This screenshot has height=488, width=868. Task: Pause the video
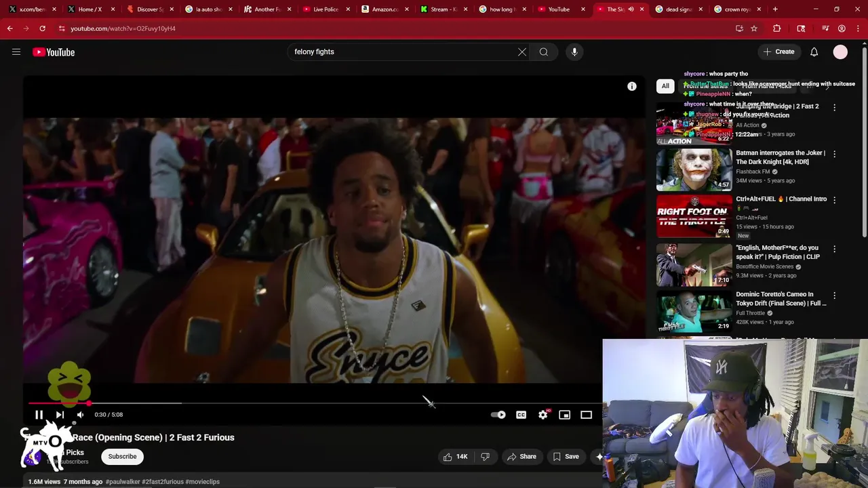39,414
